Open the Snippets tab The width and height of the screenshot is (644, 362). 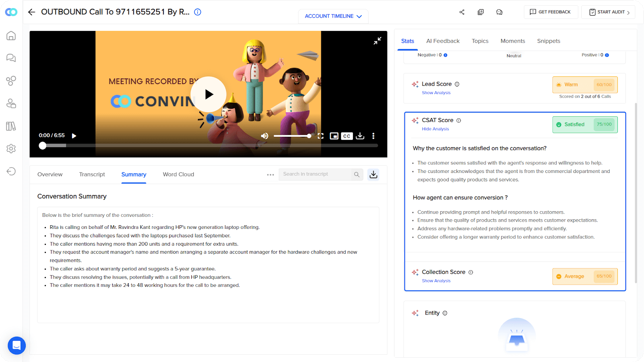[x=548, y=41]
